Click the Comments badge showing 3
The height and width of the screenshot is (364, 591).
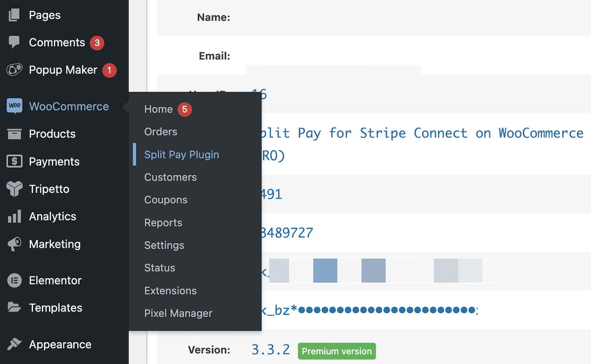pos(97,43)
